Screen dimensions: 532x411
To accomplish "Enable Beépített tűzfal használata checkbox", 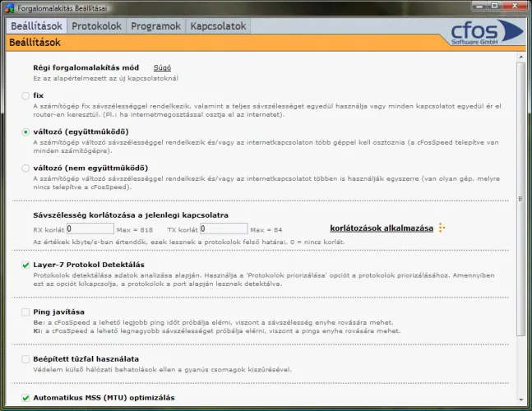I will 25,359.
